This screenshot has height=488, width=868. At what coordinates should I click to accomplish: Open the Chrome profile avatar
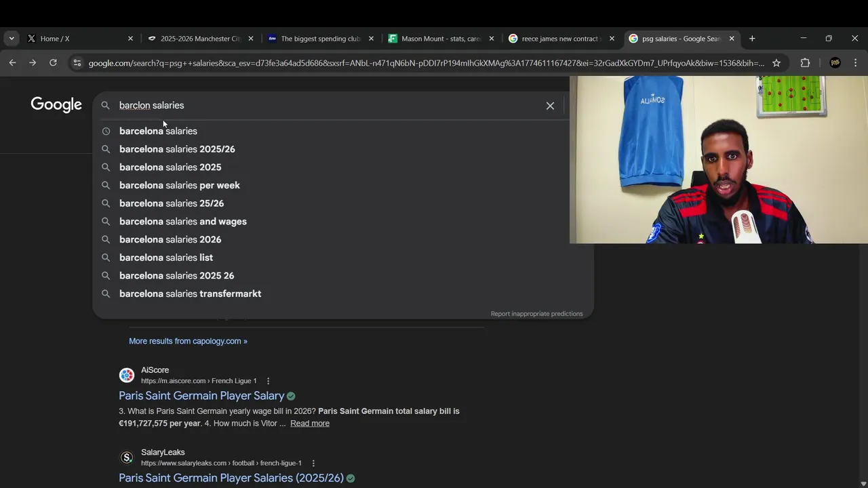coord(835,63)
